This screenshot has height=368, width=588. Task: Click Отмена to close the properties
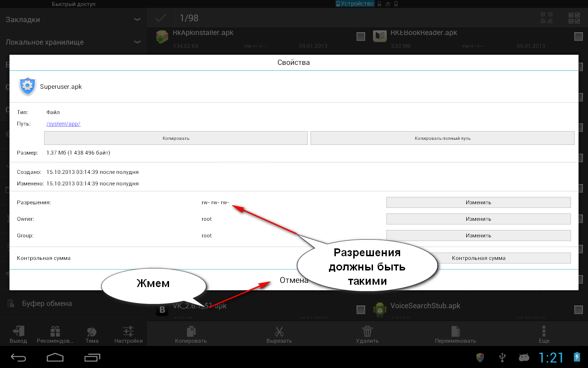[294, 280]
